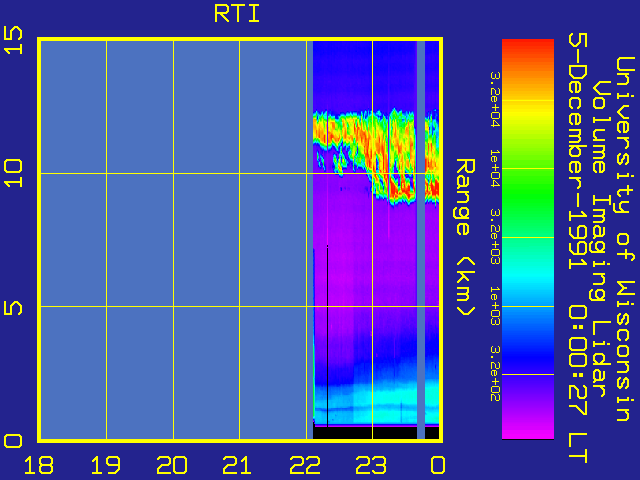Viewport: 640px width, 480px height.
Task: Click the green band of the colorbar
Action: point(528,192)
